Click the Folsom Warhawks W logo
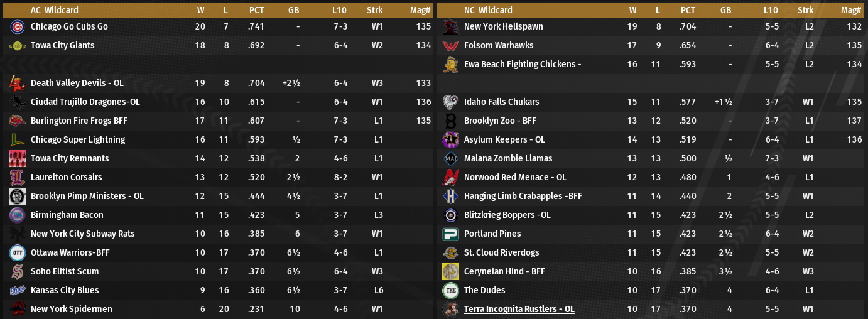The image size is (868, 319). point(450,46)
